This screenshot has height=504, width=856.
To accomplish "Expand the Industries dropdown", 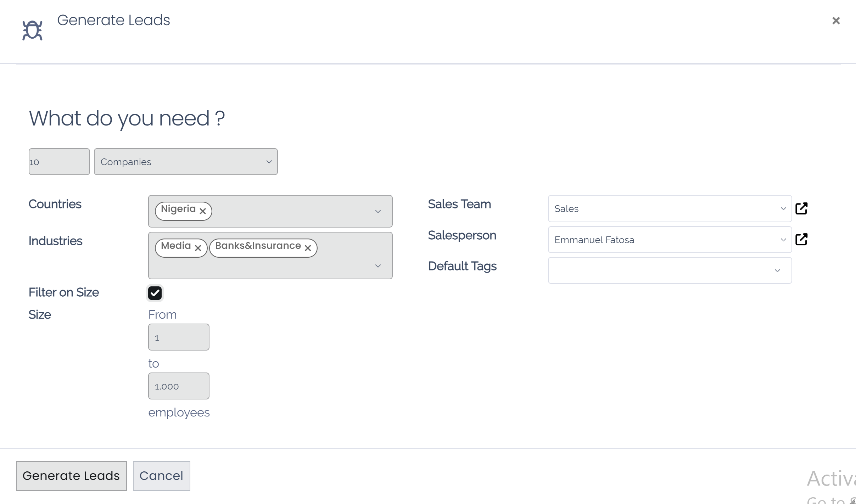I will (378, 265).
